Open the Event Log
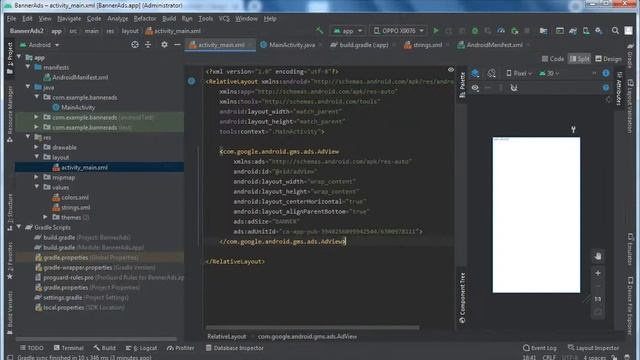640x360 pixels. click(x=540, y=348)
